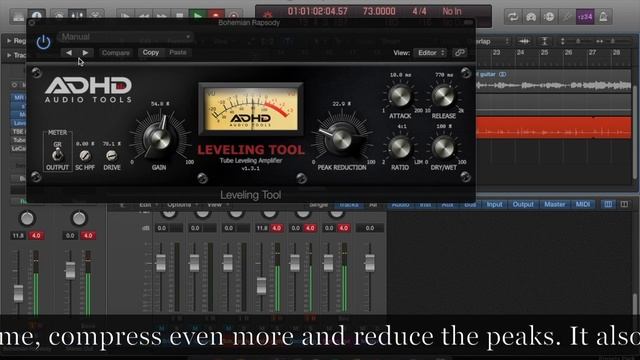Click the wide channel strips icon in mixer
This screenshot has width=640, height=360.
point(624,204)
